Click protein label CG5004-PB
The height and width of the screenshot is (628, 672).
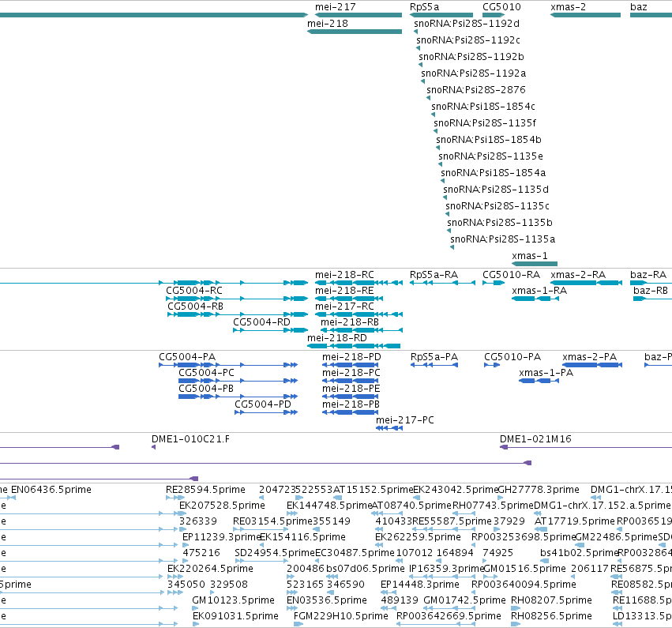point(206,389)
